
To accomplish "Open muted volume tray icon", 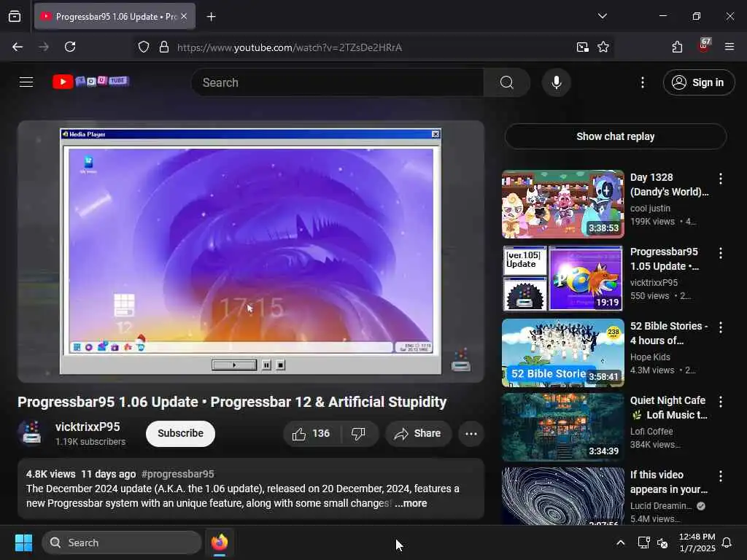I will pyautogui.click(x=662, y=542).
